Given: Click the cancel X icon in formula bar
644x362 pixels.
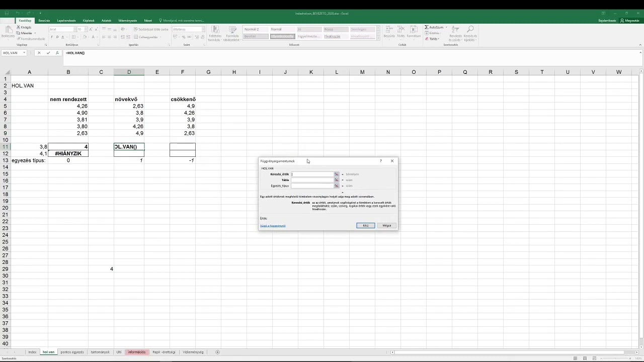Looking at the screenshot, I should tap(39, 53).
